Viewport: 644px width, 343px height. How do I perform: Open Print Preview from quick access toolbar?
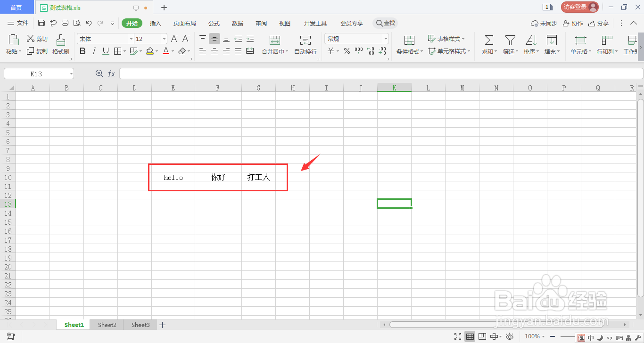pos(77,23)
